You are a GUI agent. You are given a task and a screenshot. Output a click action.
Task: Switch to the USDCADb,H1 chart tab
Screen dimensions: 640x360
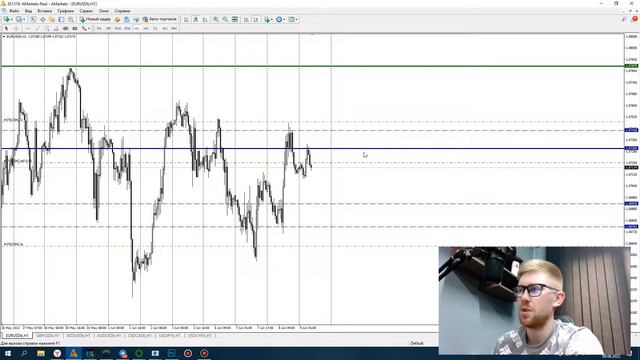(x=140, y=336)
